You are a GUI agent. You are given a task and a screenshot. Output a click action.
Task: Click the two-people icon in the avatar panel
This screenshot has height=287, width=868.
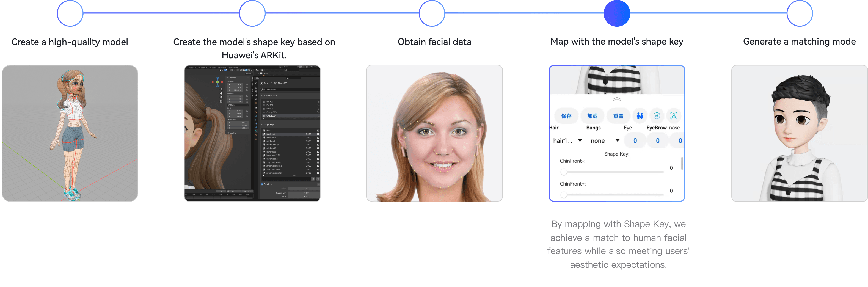640,116
